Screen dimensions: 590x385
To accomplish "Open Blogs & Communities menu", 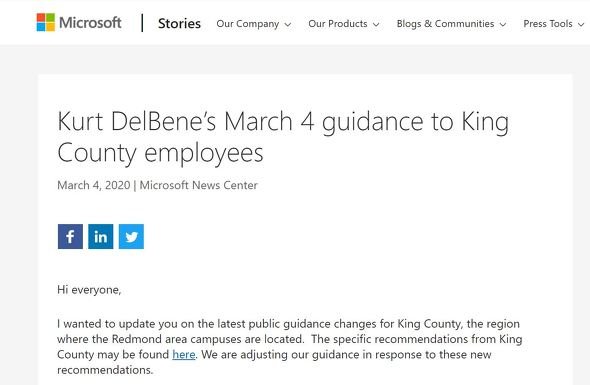I will point(446,24).
